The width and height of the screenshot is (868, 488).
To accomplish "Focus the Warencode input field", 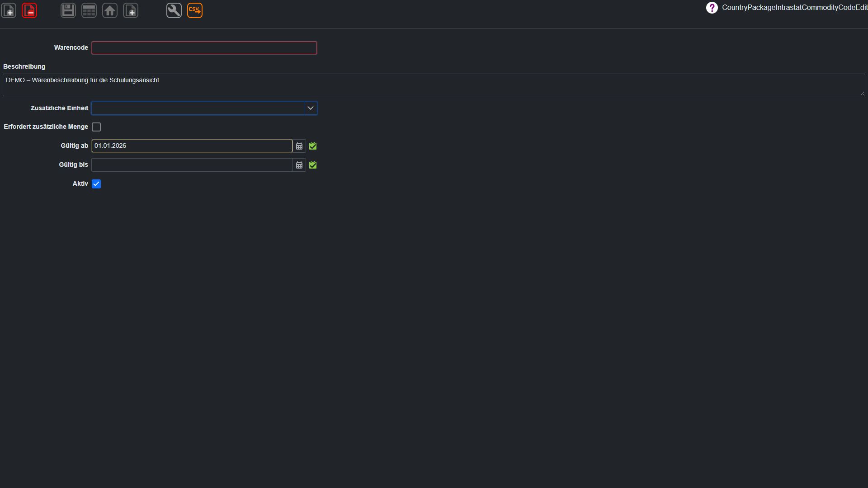I will click(x=204, y=48).
